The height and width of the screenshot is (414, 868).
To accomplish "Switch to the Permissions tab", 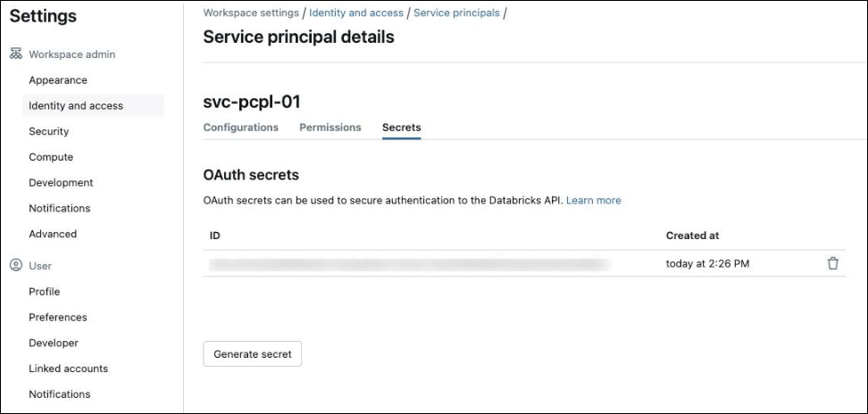I will click(x=330, y=127).
